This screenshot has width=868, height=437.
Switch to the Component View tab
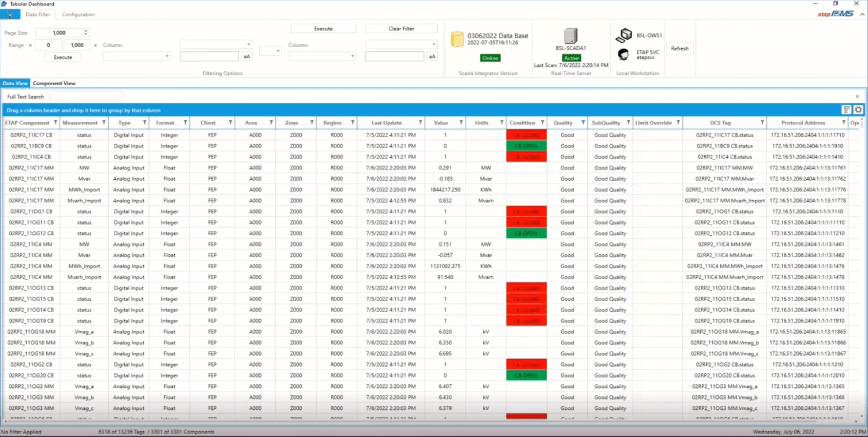[54, 83]
